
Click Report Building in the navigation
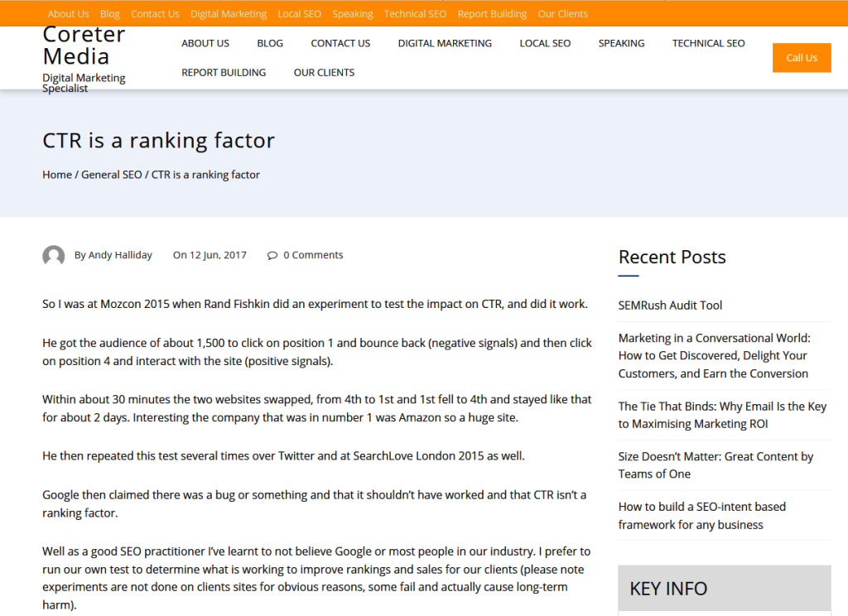[224, 72]
